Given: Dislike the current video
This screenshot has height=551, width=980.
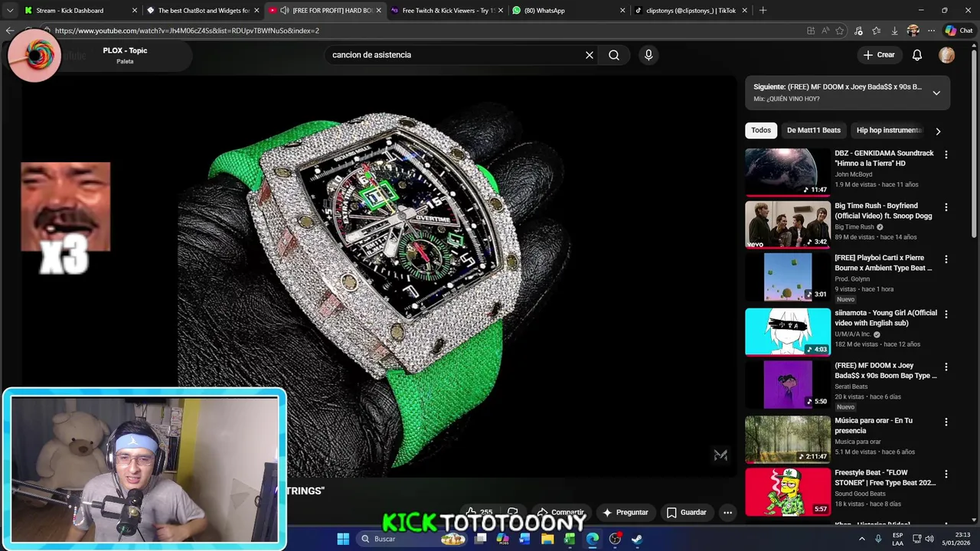Looking at the screenshot, I should 513,512.
